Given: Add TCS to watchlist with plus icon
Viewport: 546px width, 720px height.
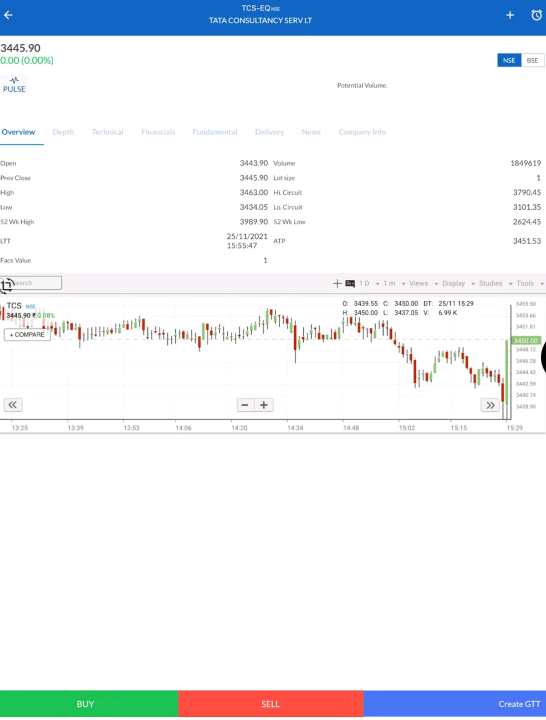Looking at the screenshot, I should [510, 15].
